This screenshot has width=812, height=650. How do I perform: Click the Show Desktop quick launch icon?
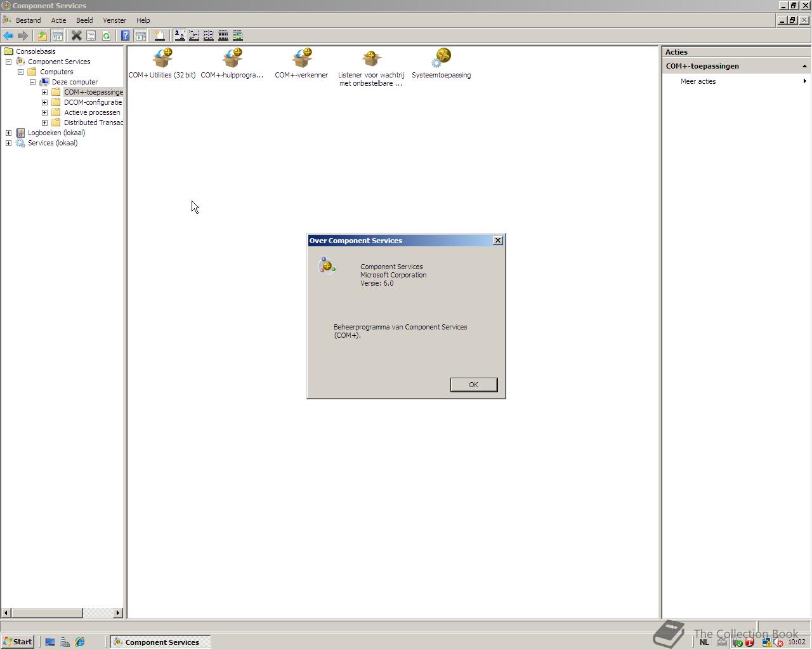[x=50, y=642]
